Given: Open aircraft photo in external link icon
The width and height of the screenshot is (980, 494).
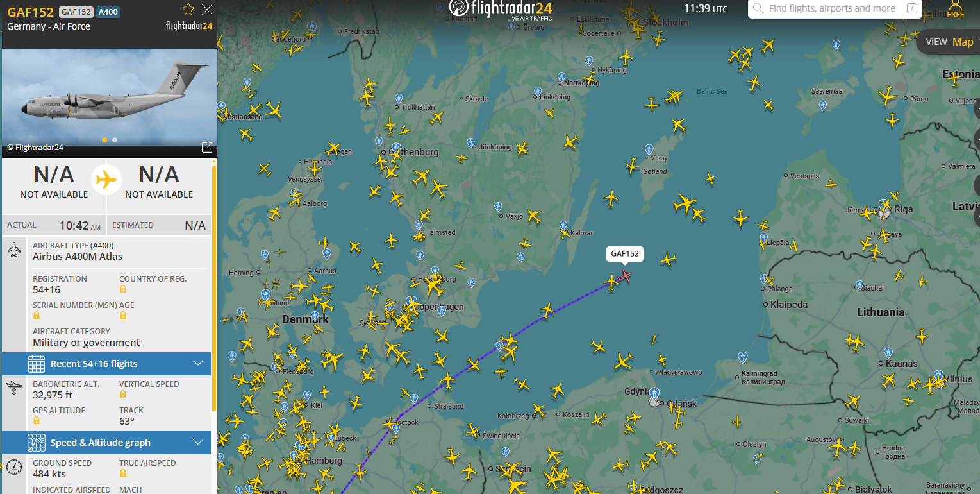Looking at the screenshot, I should coord(207,148).
